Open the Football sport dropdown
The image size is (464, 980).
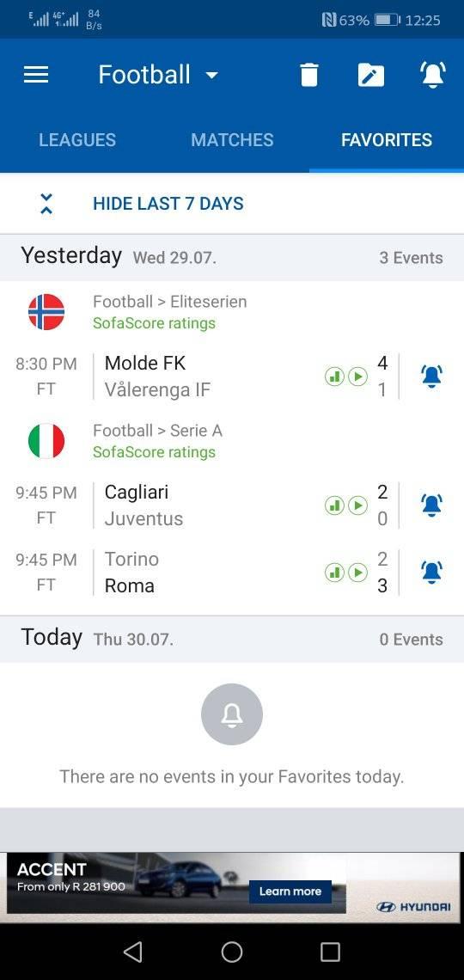point(158,75)
